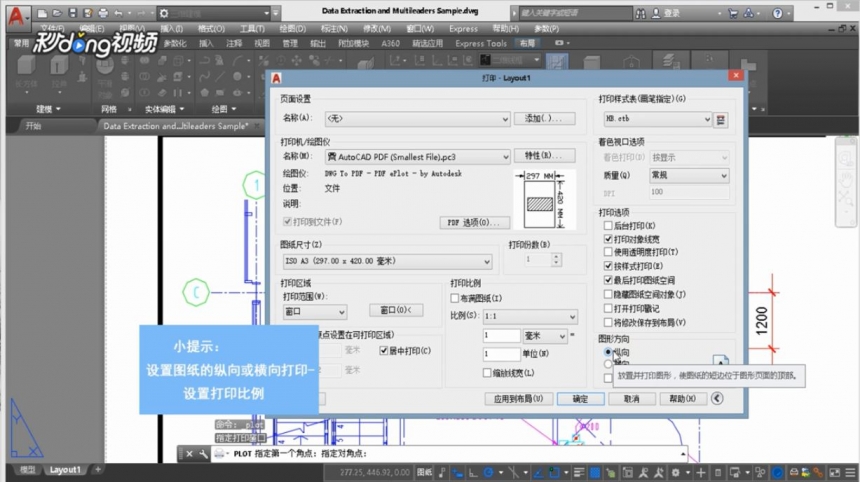Switch to the 模型 layout tab

pyautogui.click(x=27, y=470)
